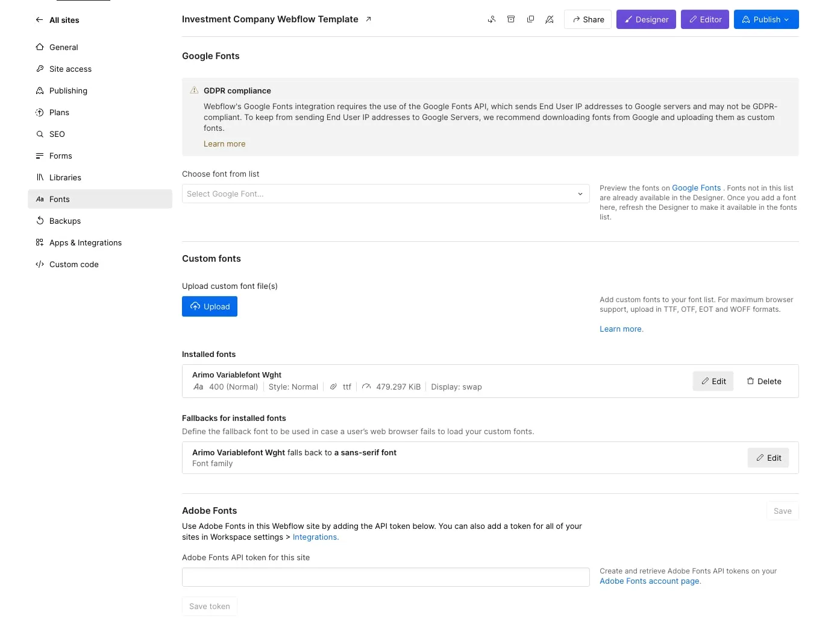Image resolution: width=840 pixels, height=635 pixels.
Task: Open Site access settings
Action: [100, 69]
